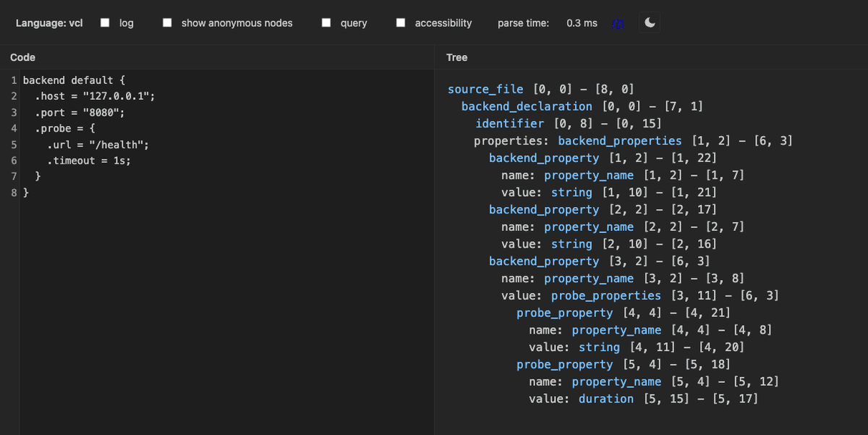The width and height of the screenshot is (868, 435).
Task: Check the show anonymous nodes box
Action: pyautogui.click(x=168, y=23)
